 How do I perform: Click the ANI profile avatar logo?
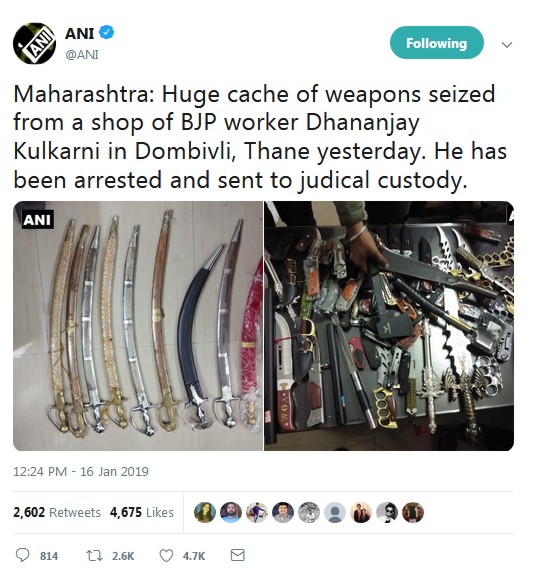tap(34, 43)
